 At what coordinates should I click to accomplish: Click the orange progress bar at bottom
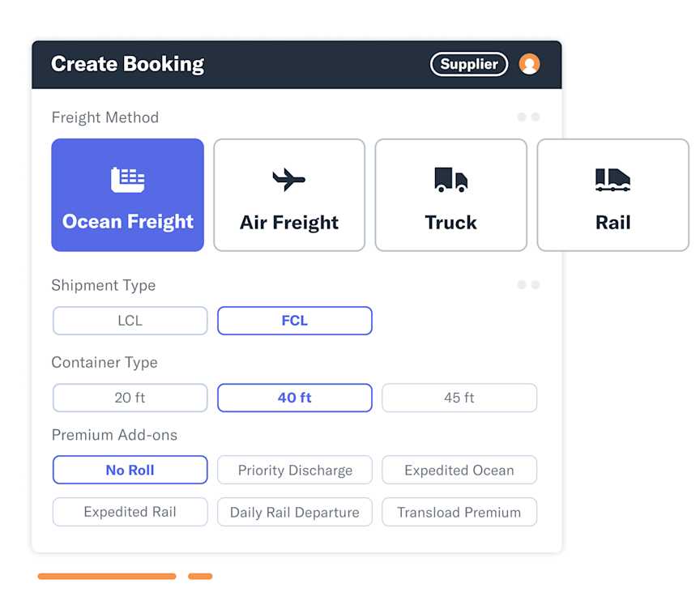[x=106, y=576]
